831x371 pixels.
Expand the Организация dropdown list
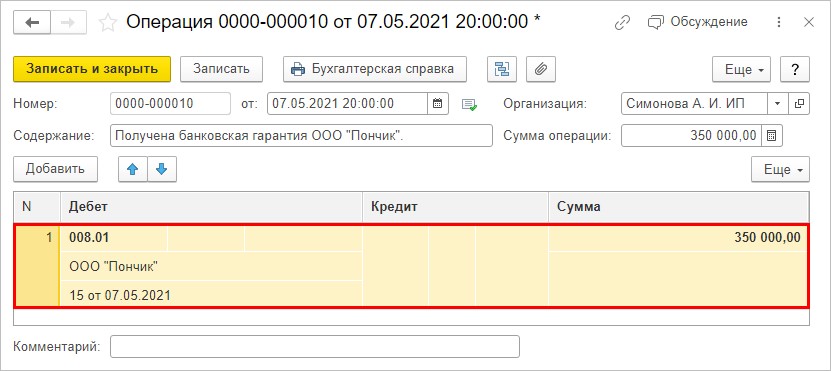click(x=777, y=104)
